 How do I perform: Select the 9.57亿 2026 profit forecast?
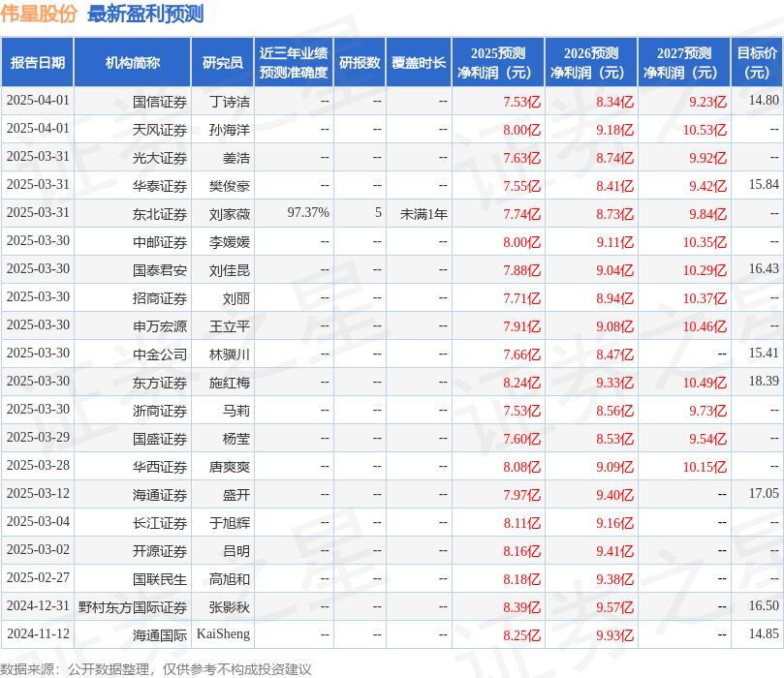[615, 607]
